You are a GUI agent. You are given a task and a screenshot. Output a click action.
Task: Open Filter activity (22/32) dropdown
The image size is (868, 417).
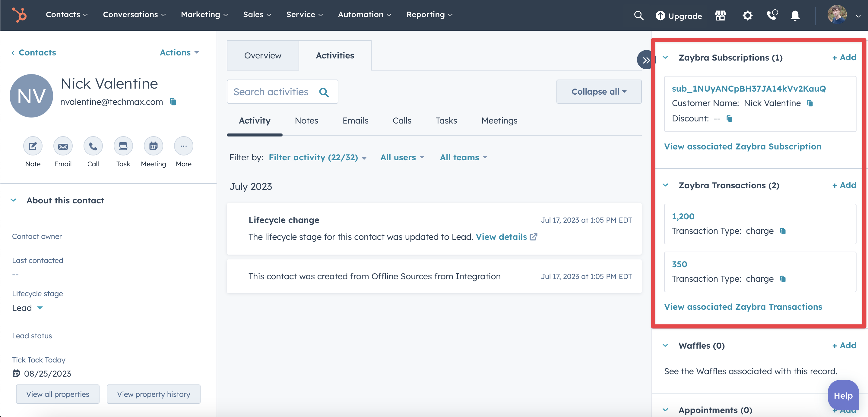[317, 158]
